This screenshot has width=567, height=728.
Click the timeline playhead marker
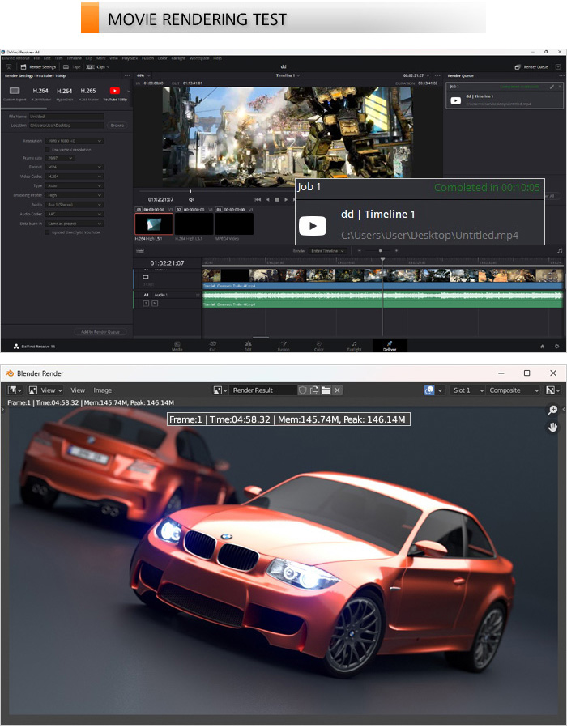coord(382,259)
